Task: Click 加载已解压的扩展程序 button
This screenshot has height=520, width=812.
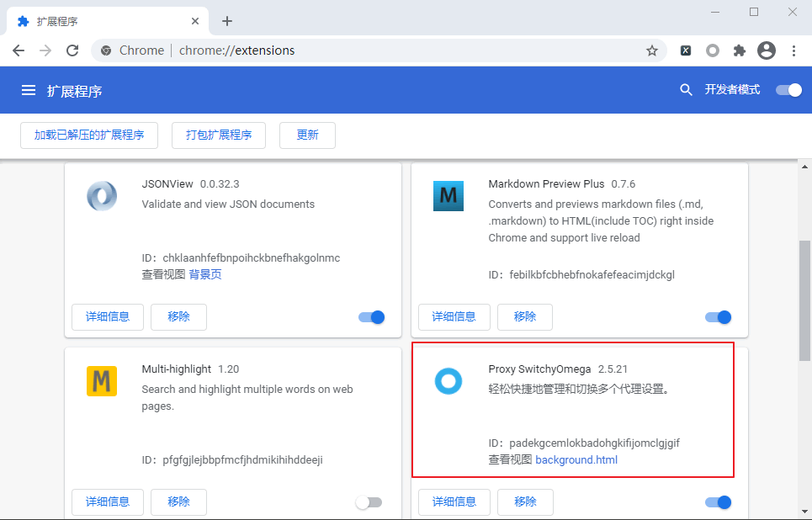Action: click(89, 135)
